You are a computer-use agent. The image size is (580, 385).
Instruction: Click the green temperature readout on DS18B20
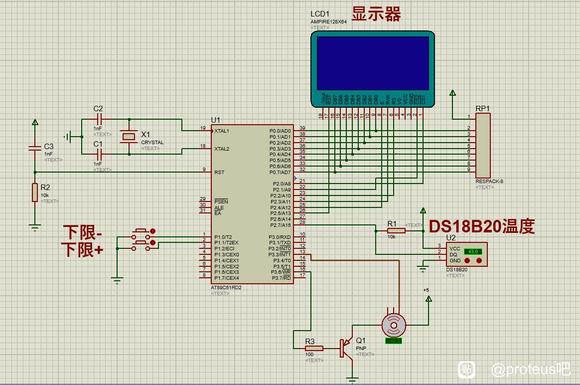[473, 251]
